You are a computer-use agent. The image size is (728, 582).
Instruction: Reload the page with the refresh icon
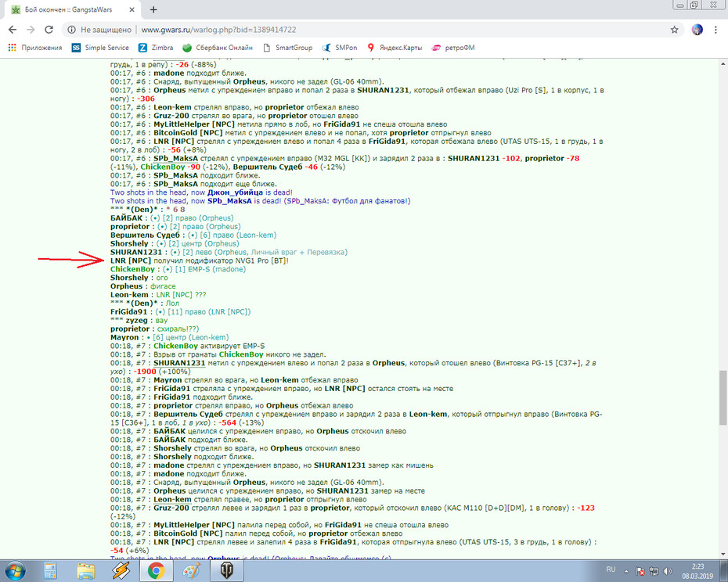click(x=49, y=30)
